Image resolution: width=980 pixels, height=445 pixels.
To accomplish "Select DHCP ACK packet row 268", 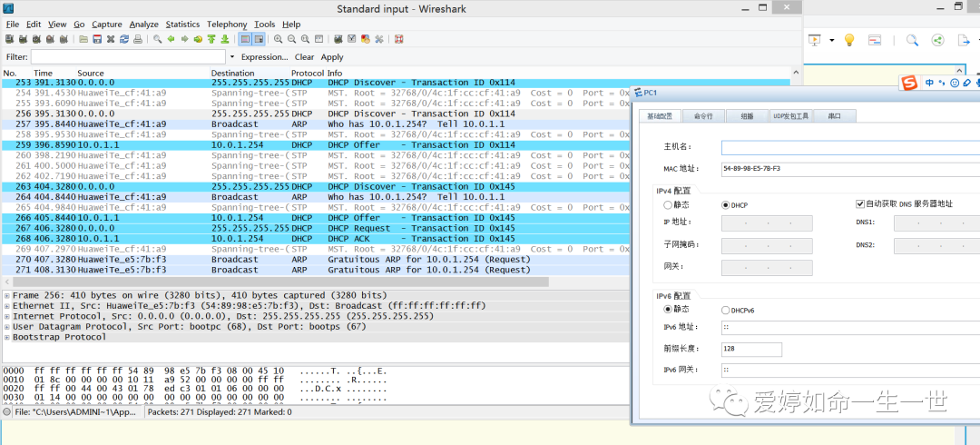I will (x=317, y=239).
